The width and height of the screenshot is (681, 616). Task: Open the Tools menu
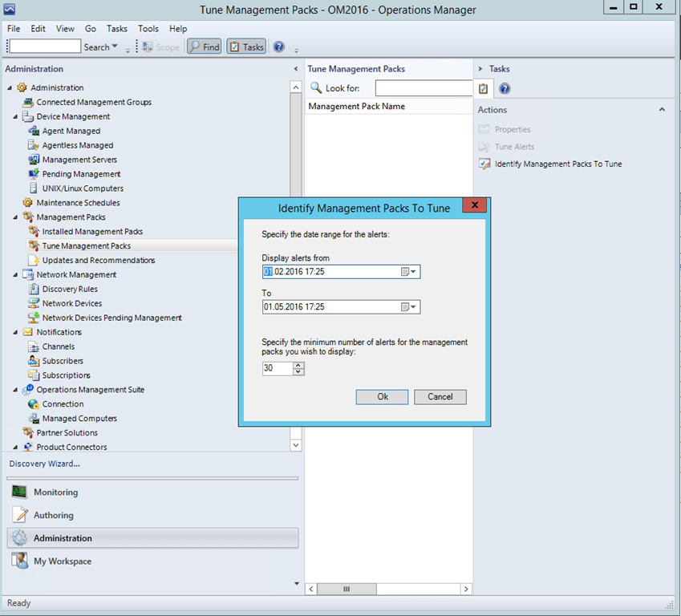click(x=148, y=29)
